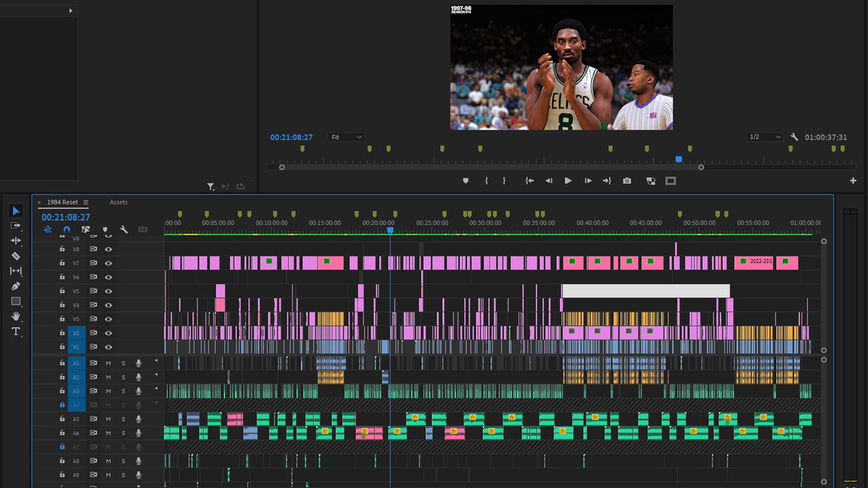Add marker using the timeline header icon

(105, 230)
